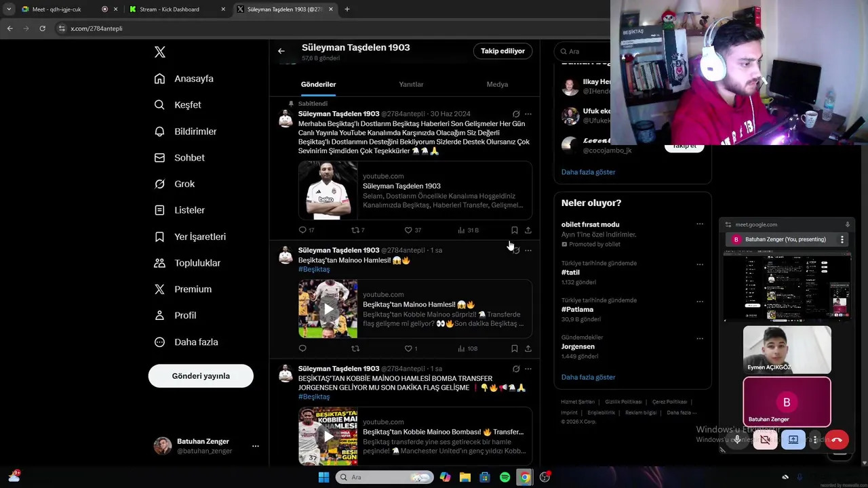This screenshot has width=868, height=488.
Task: Go back with profile header arrow
Action: point(281,51)
